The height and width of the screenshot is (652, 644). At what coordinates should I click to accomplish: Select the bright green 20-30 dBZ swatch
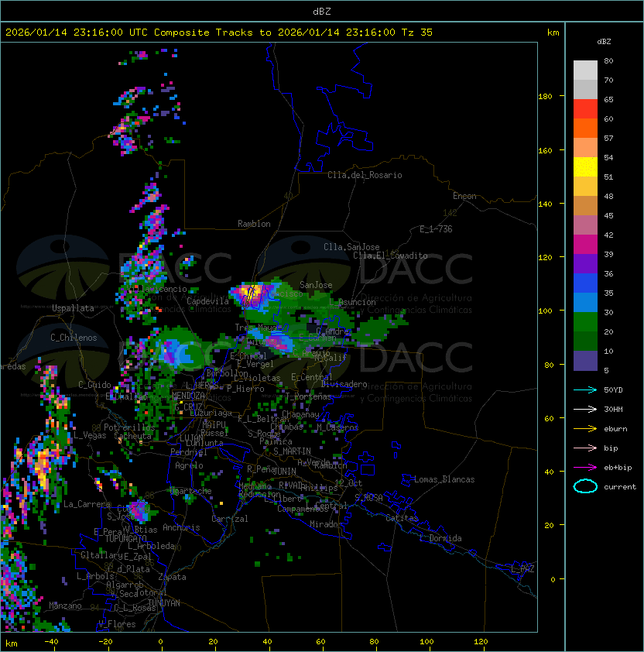pyautogui.click(x=585, y=322)
